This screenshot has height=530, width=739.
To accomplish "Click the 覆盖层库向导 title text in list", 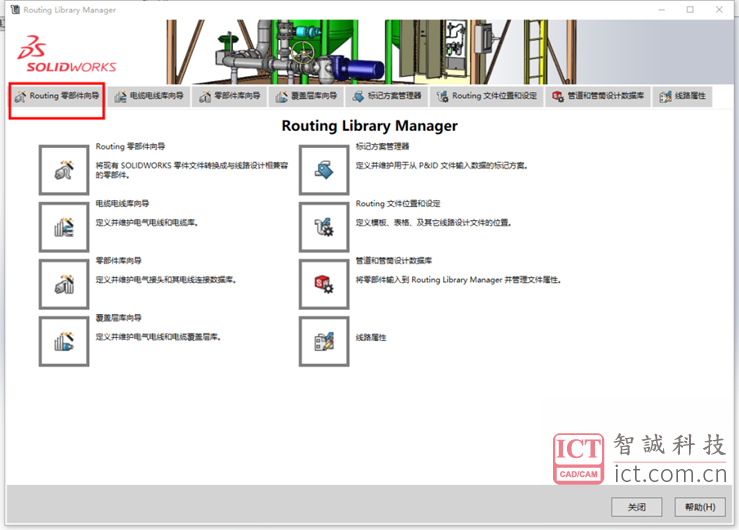I will [118, 318].
